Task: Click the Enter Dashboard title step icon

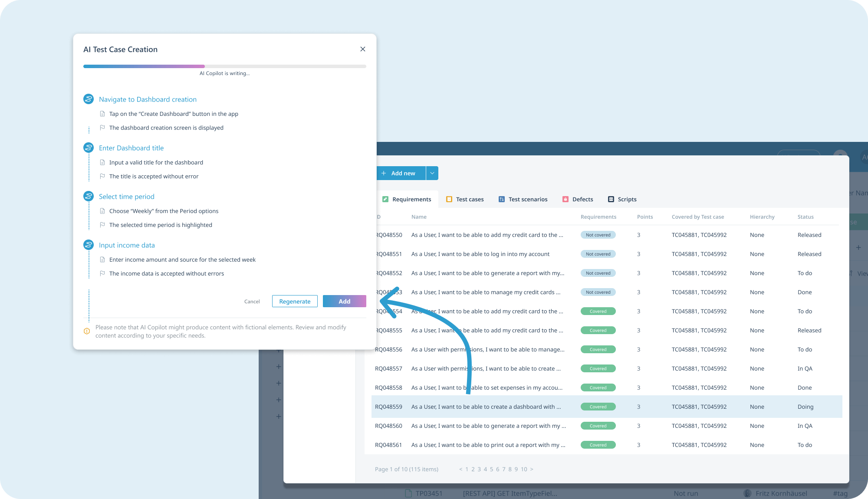Action: tap(89, 148)
